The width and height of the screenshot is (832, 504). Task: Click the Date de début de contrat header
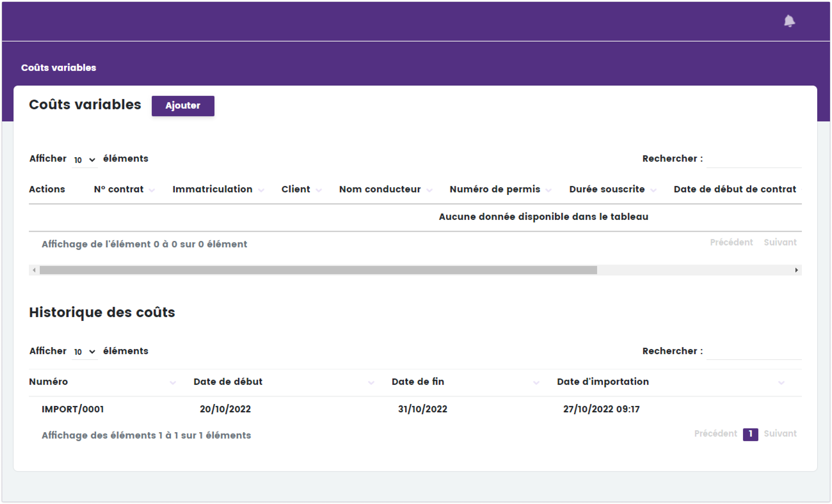pyautogui.click(x=735, y=189)
